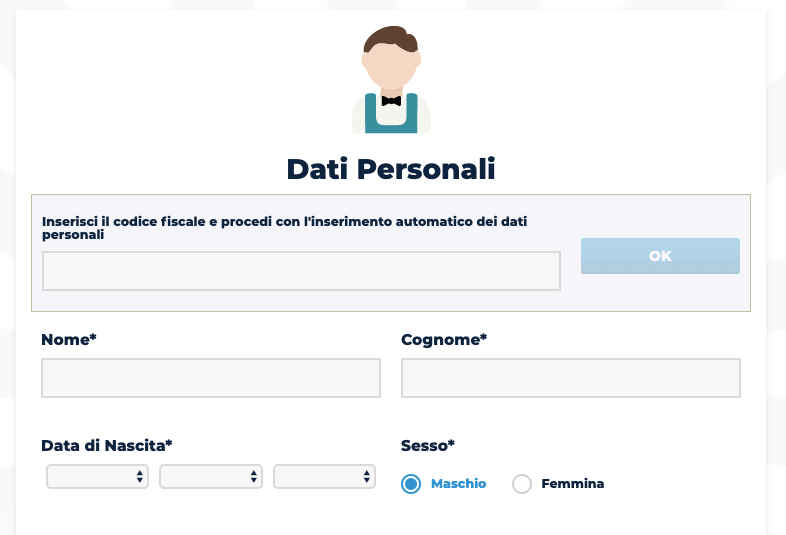Open the first Data di Nascita dropdown

(97, 476)
